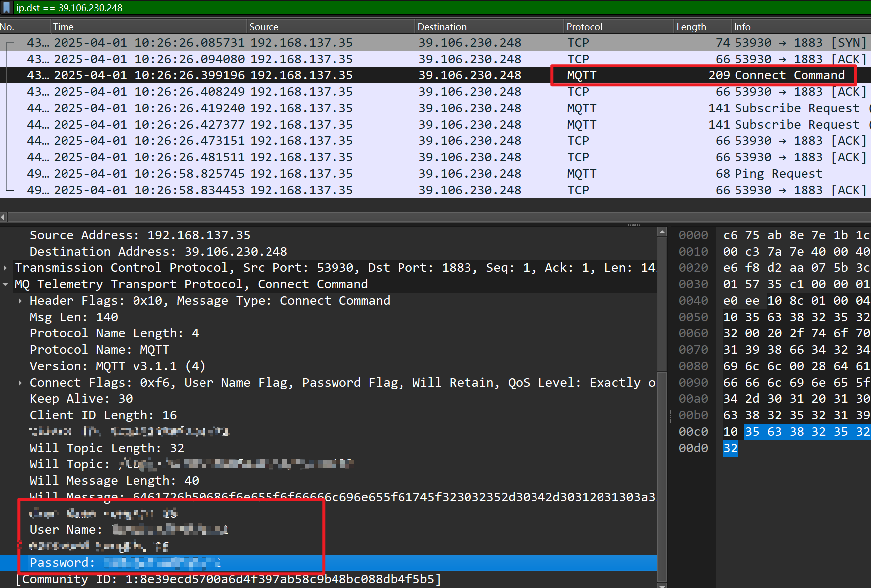The height and width of the screenshot is (588, 871).
Task: Sort packets by the Destination column header
Action: tap(489, 27)
